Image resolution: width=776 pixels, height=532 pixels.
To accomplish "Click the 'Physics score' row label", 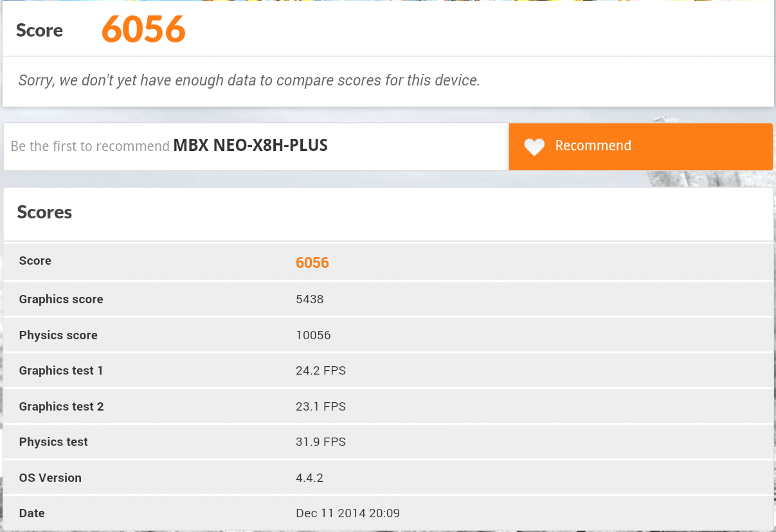I will [59, 335].
